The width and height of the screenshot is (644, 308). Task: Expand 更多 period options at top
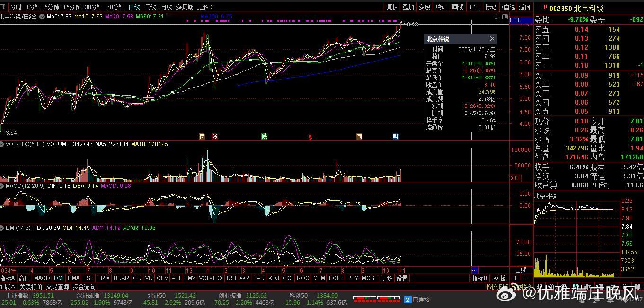pos(205,7)
